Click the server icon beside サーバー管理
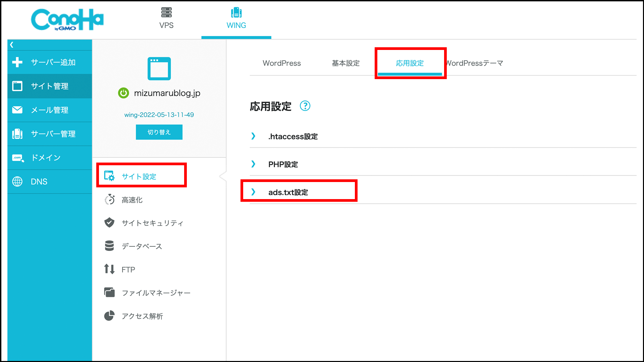Screen dimensions: 644x362 click(x=17, y=134)
